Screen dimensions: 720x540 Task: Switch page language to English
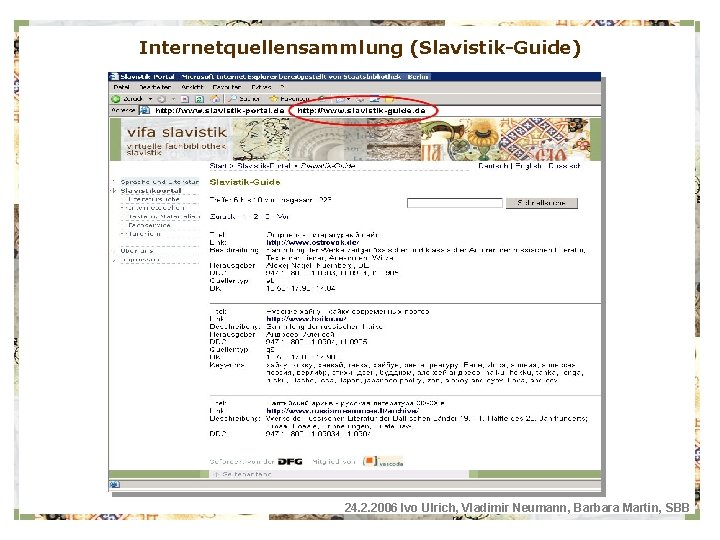click(x=529, y=166)
